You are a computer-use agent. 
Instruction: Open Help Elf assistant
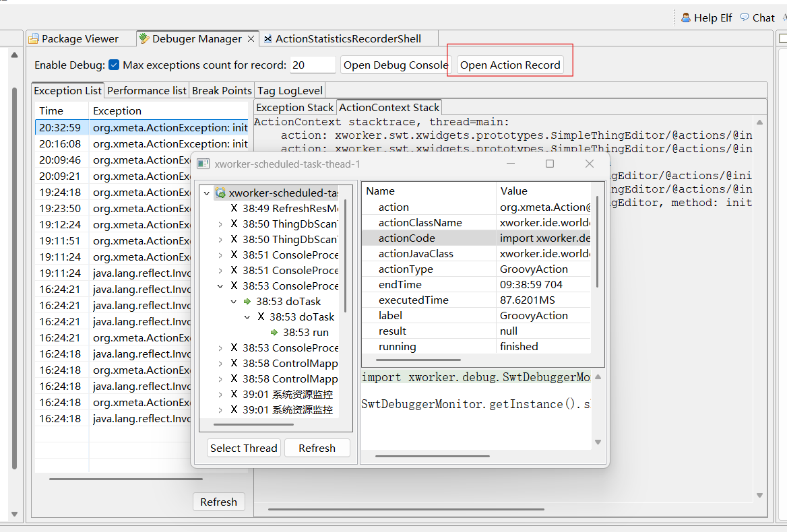pos(706,18)
